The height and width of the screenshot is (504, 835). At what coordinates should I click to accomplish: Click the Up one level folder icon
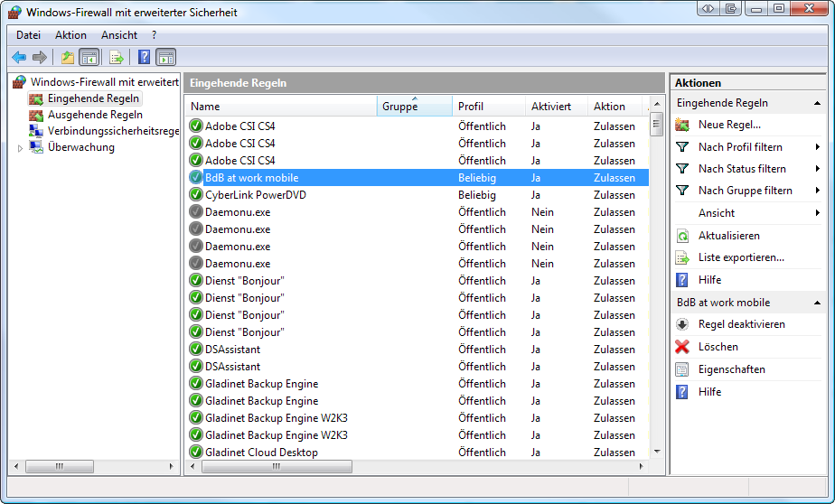67,57
